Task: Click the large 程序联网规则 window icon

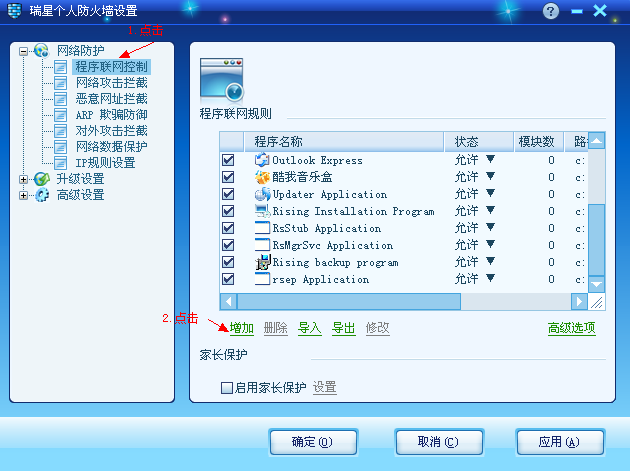Action: point(222,79)
